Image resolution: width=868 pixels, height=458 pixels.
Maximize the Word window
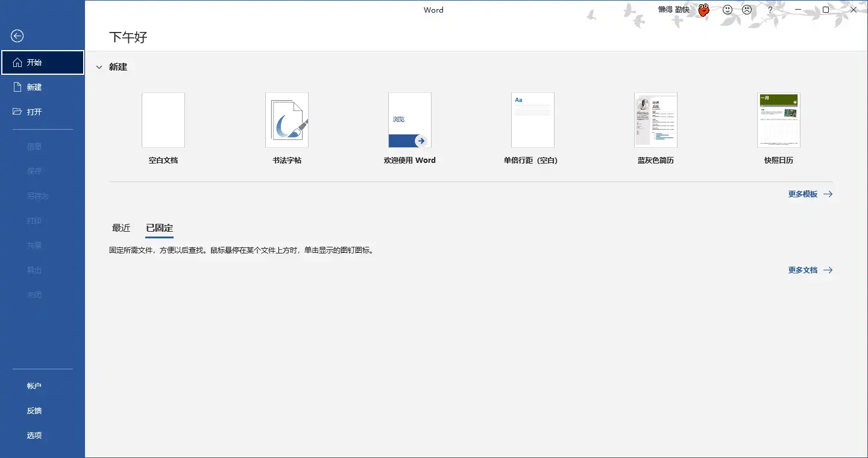click(x=826, y=10)
